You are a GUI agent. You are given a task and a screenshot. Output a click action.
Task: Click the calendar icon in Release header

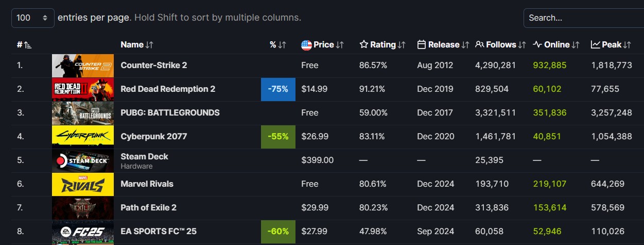click(x=421, y=45)
